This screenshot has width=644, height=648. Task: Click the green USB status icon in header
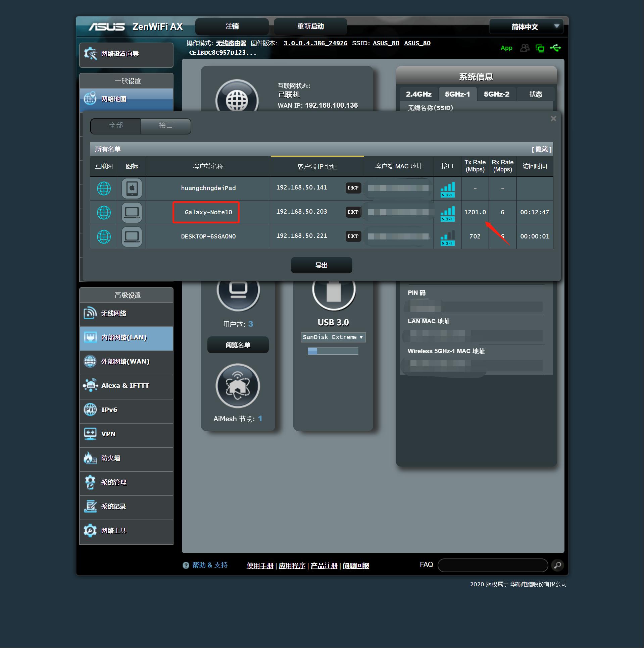(x=555, y=48)
